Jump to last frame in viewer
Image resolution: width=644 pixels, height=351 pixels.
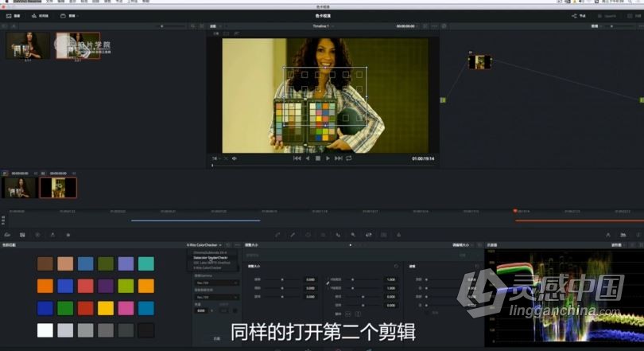coord(339,158)
